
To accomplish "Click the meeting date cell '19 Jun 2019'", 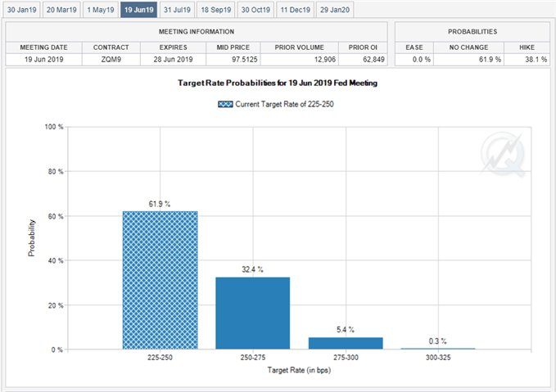I will (43, 60).
